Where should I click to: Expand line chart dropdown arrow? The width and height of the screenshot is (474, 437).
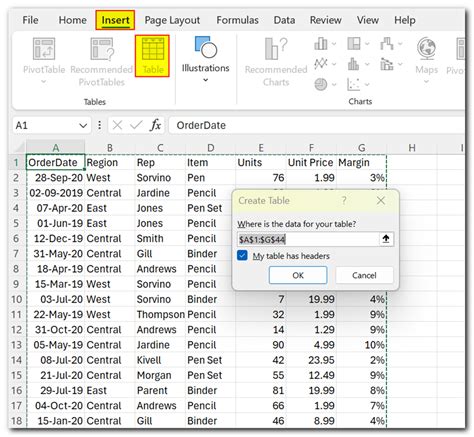point(334,64)
